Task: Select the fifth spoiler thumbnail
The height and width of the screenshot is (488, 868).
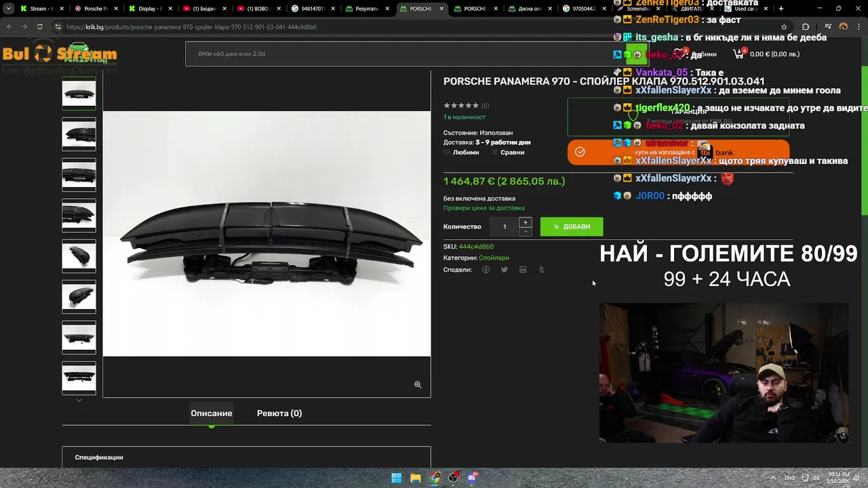Action: 79,256
